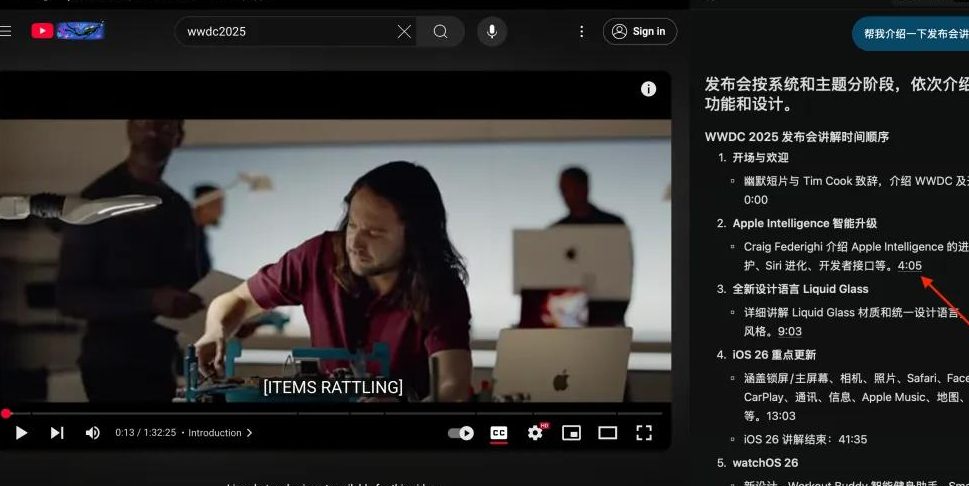Skip to the next video
This screenshot has width=969, height=486.
coord(57,433)
